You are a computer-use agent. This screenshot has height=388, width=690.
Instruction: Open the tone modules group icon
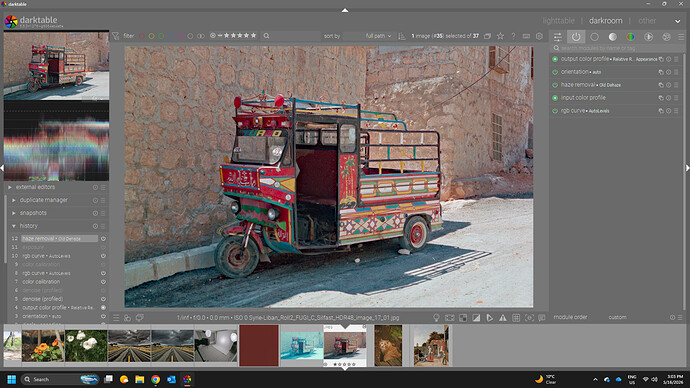click(x=613, y=37)
